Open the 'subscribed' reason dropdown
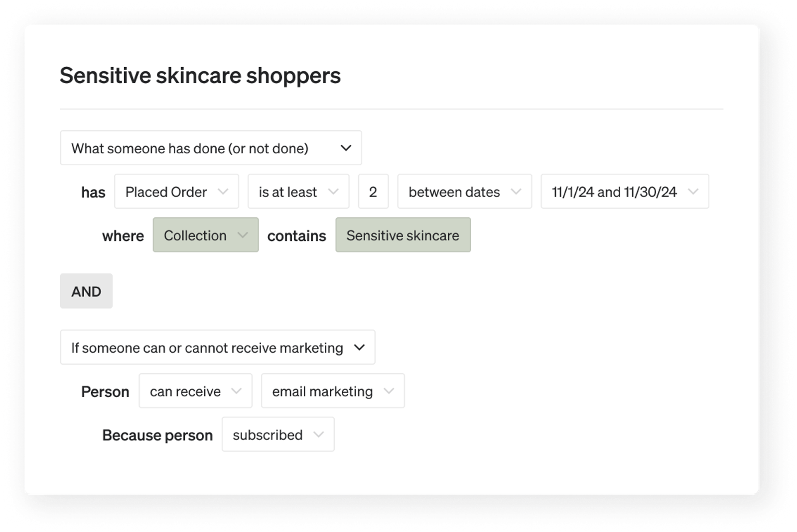This screenshot has height=532, width=797. pos(278,434)
